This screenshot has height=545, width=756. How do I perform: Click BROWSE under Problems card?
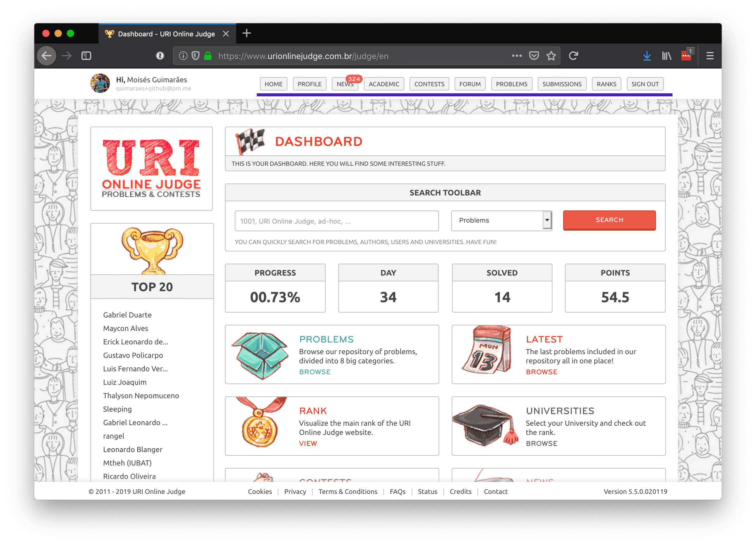(315, 372)
